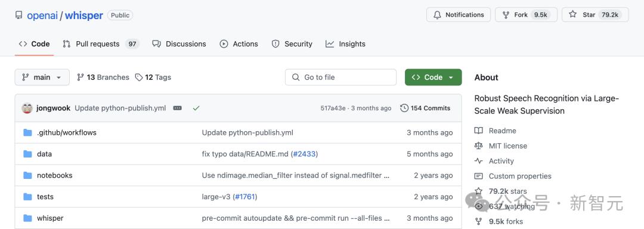Switch to the Pull requests tab

click(101, 44)
